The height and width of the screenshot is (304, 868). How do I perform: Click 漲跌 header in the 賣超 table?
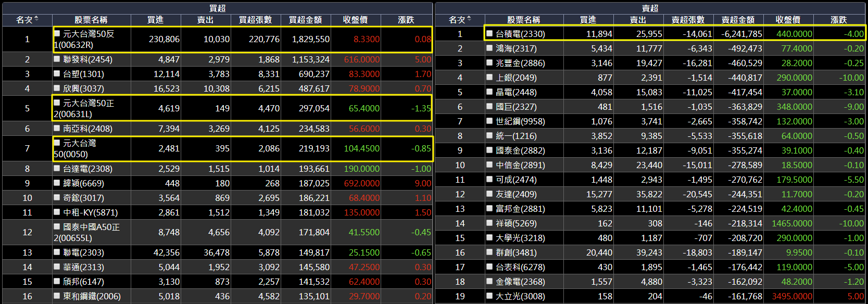(x=839, y=20)
